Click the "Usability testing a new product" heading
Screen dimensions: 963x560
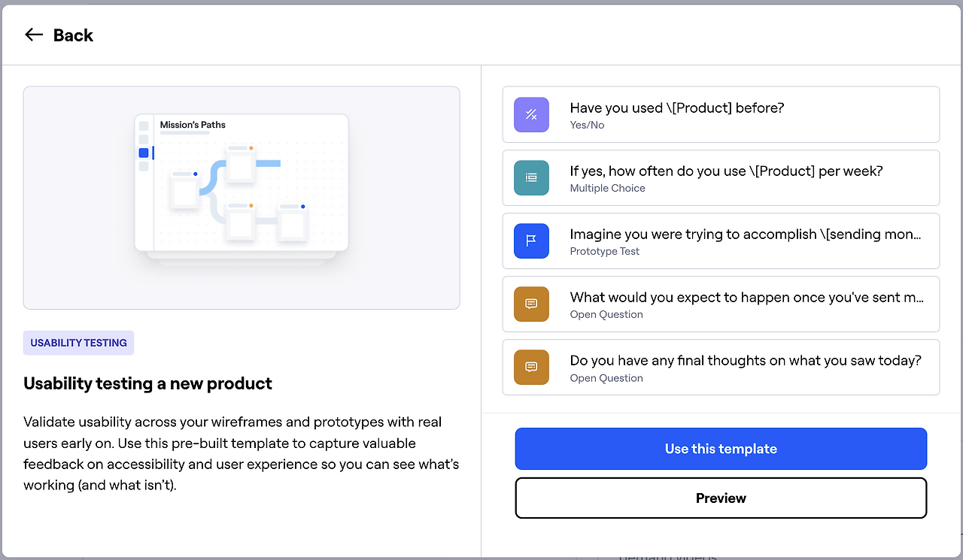[x=147, y=383]
